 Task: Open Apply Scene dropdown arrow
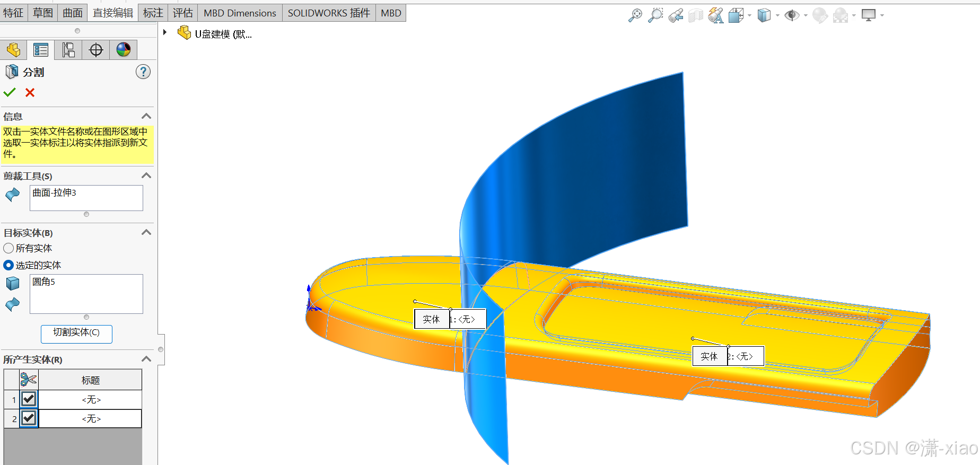(854, 15)
